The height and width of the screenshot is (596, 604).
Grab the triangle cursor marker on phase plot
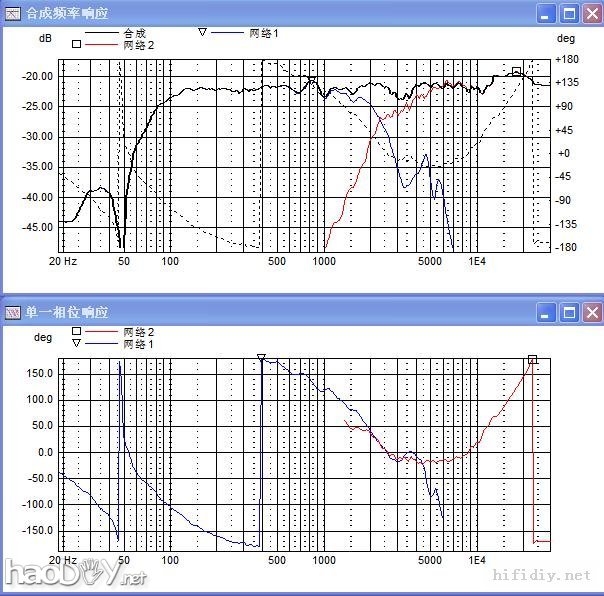coord(261,357)
